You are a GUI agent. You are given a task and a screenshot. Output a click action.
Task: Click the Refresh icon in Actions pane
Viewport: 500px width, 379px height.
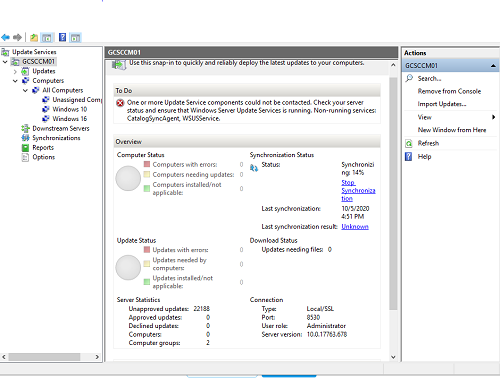409,143
